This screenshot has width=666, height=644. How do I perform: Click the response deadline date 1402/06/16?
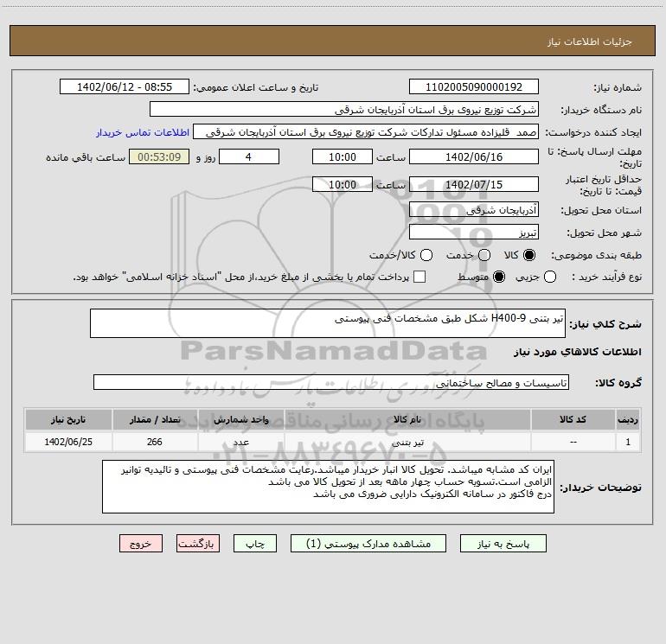[x=474, y=156]
